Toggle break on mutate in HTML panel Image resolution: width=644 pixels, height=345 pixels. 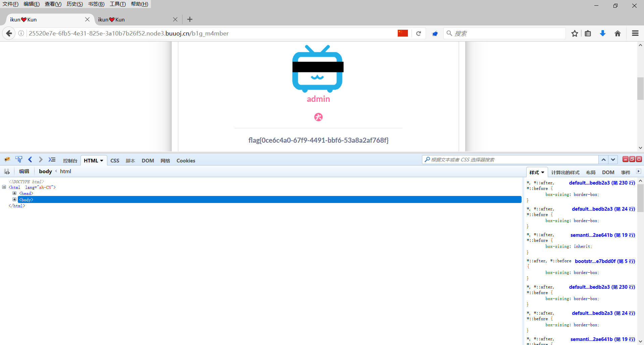(7, 171)
